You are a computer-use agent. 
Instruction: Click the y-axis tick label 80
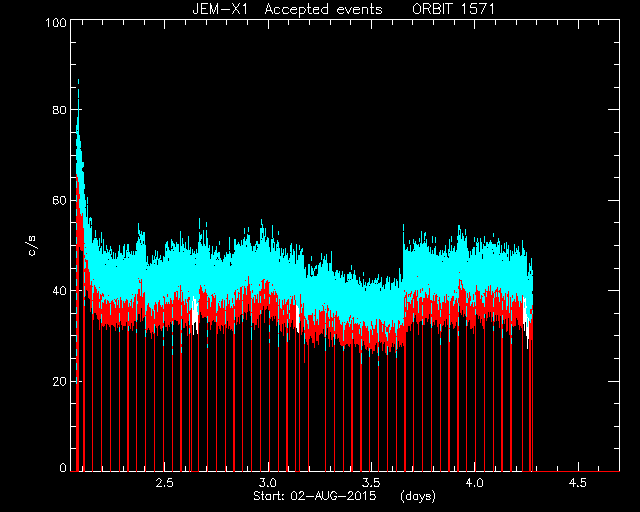tap(60, 109)
